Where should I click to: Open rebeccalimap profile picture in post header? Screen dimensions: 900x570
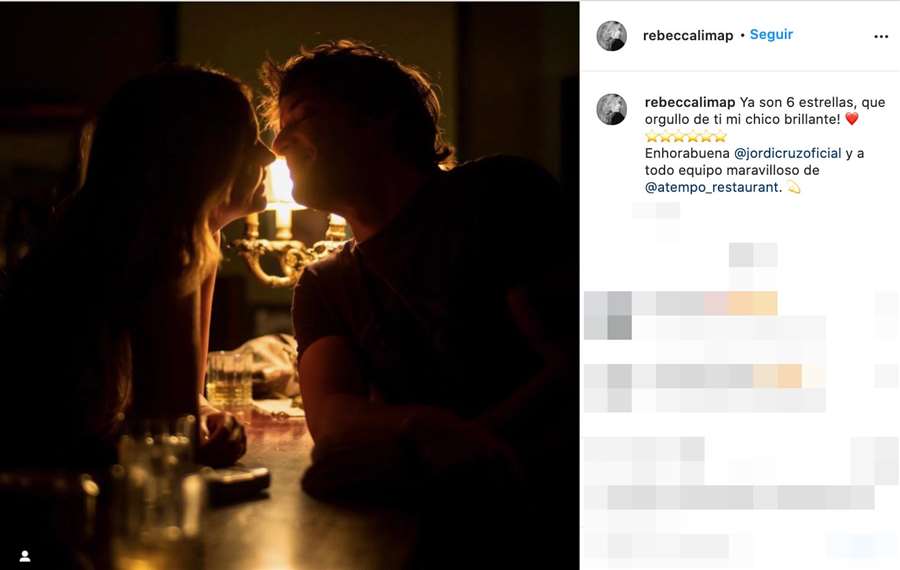pyautogui.click(x=611, y=36)
